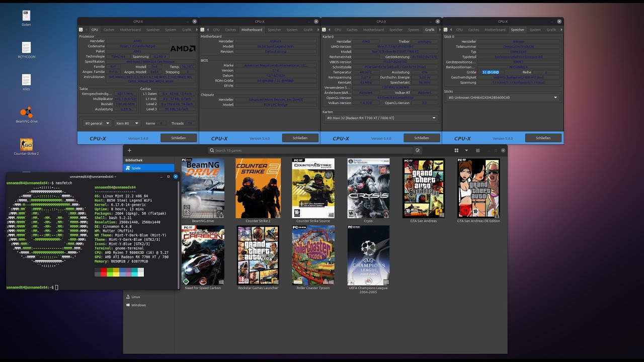Expand the Karten dropdown showing Navi 32
Screen dimensions: 644x362
[381, 118]
